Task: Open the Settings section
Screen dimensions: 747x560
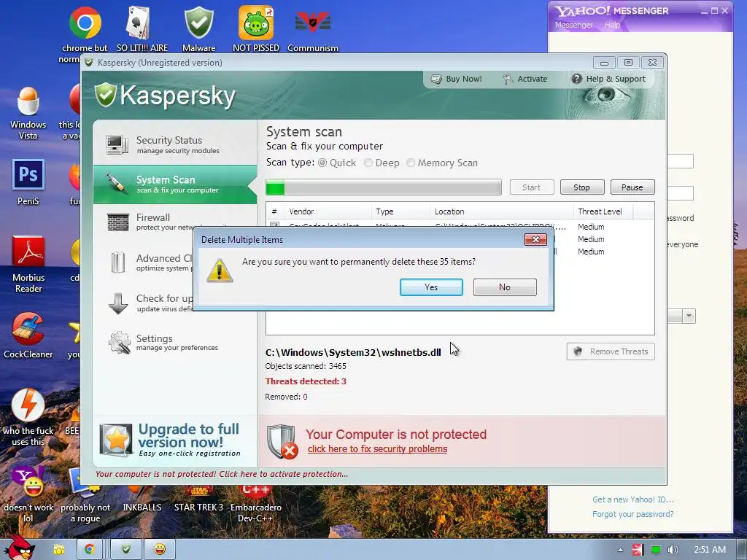Action: [175, 343]
